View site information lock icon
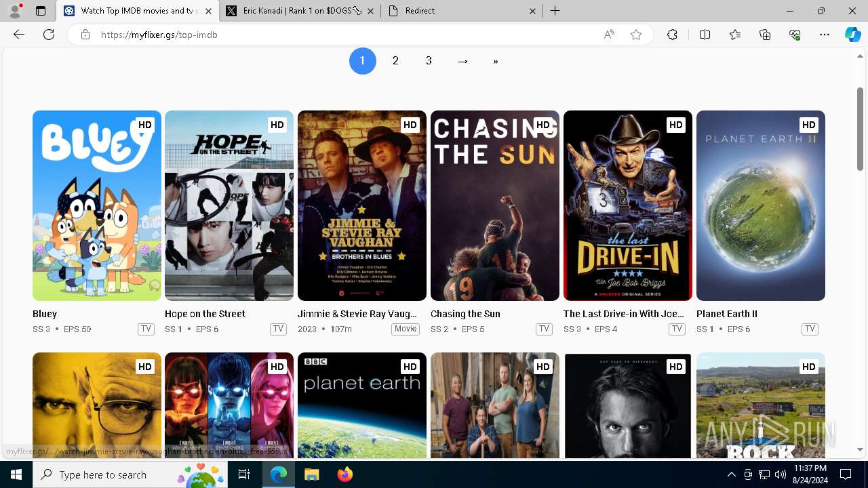The width and height of the screenshot is (868, 488). pos(85,35)
